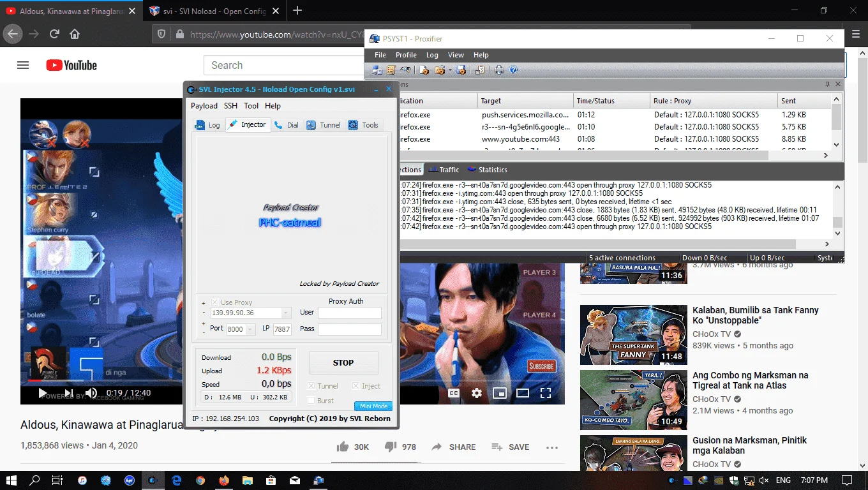Switch to the Log tab in SVL Injector
Viewport: 868px width, 490px height.
pos(207,125)
